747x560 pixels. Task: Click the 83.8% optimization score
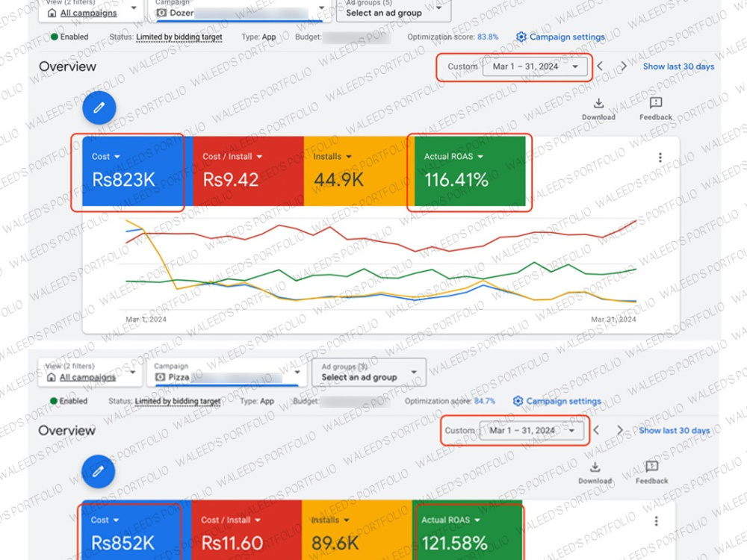(488, 37)
